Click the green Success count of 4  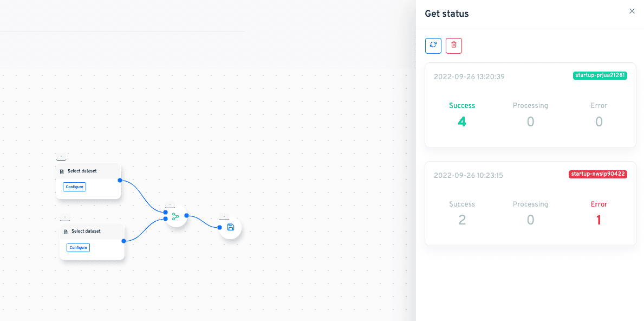tap(461, 121)
